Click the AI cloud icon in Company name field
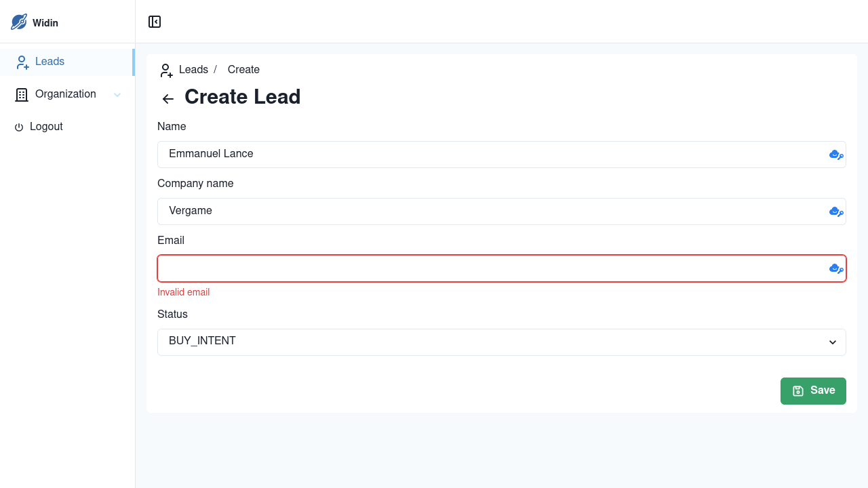Viewport: 868px width, 488px height. coord(835,211)
